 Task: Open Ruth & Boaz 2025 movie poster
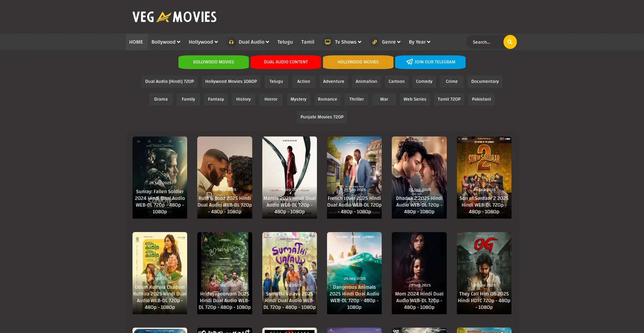(x=225, y=177)
